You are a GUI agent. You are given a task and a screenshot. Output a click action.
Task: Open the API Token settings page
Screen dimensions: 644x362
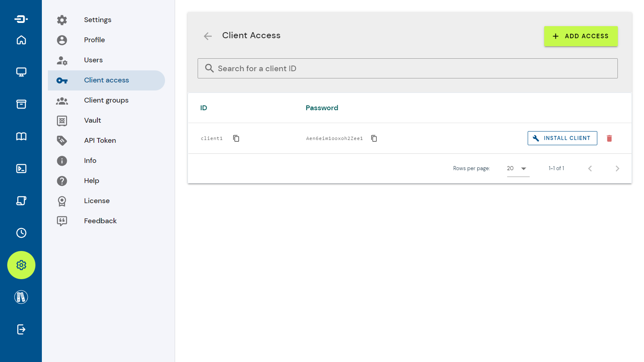coord(100,140)
